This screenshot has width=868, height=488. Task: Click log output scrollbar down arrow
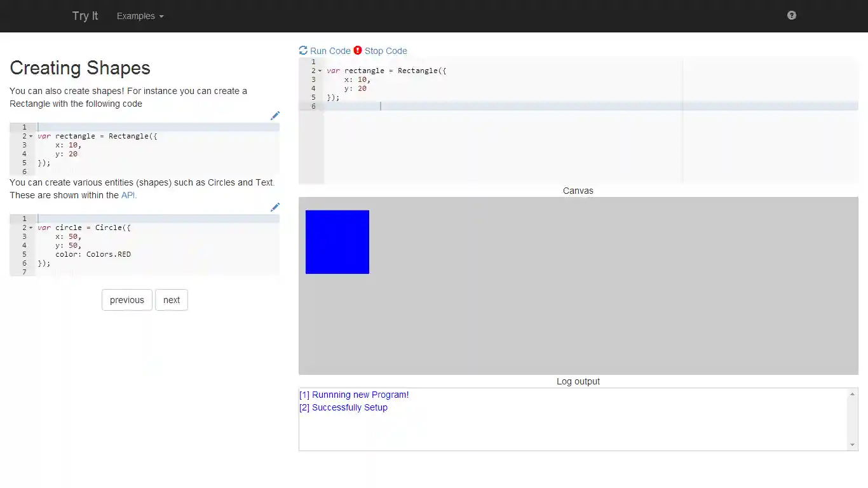tap(853, 445)
